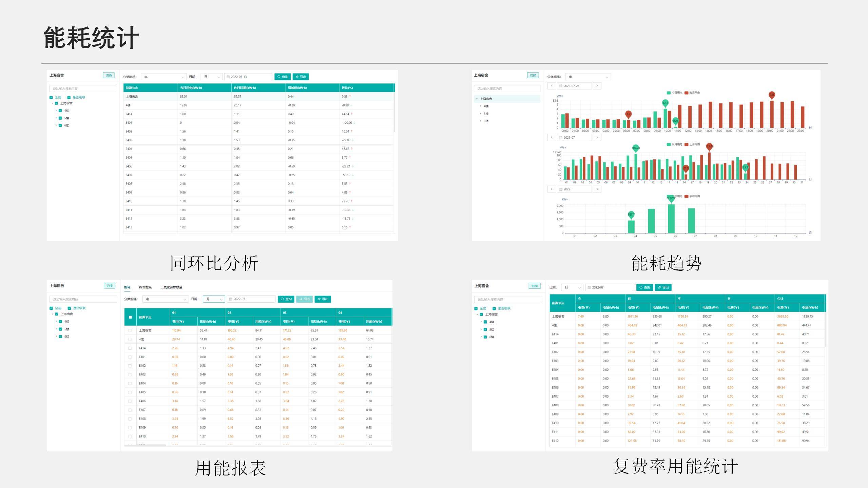This screenshot has height=488, width=868.
Task: Toggle 今日用电 green legend swatch
Action: (x=669, y=93)
